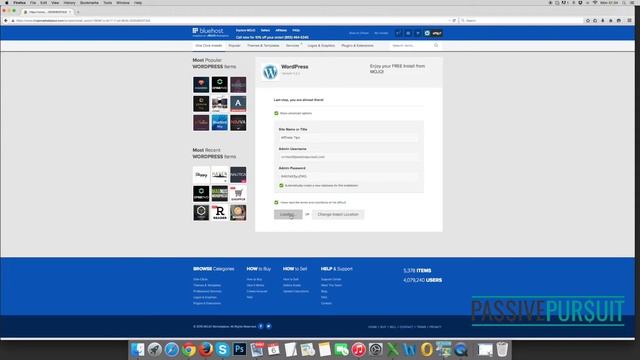The height and width of the screenshot is (360, 640).
Task: Open the Help header link
Action: coord(296,30)
